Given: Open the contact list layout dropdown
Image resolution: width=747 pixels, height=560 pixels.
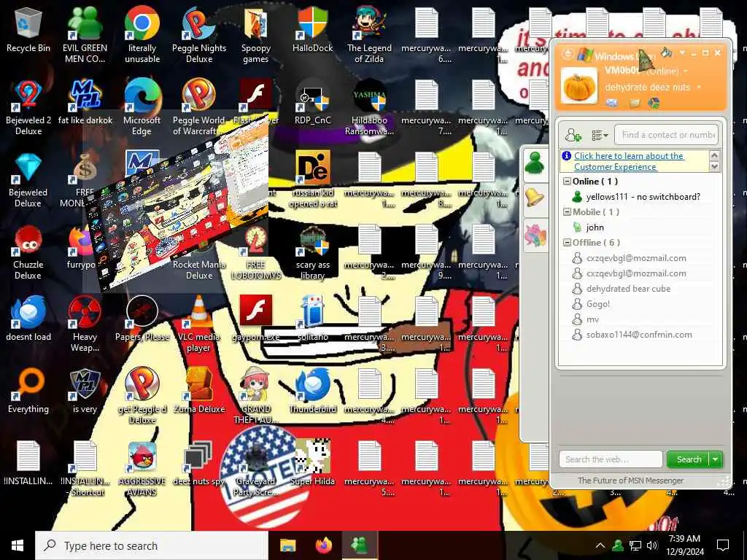Looking at the screenshot, I should click(600, 136).
